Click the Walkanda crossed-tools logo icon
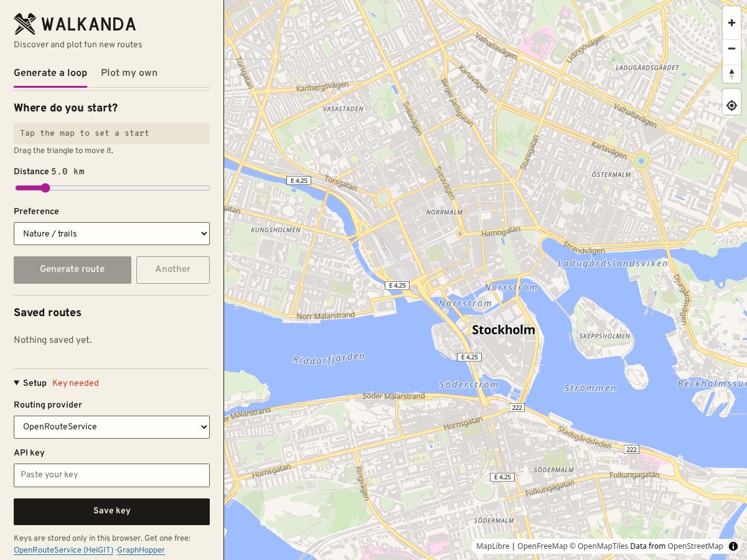The image size is (747, 560). 25,24
